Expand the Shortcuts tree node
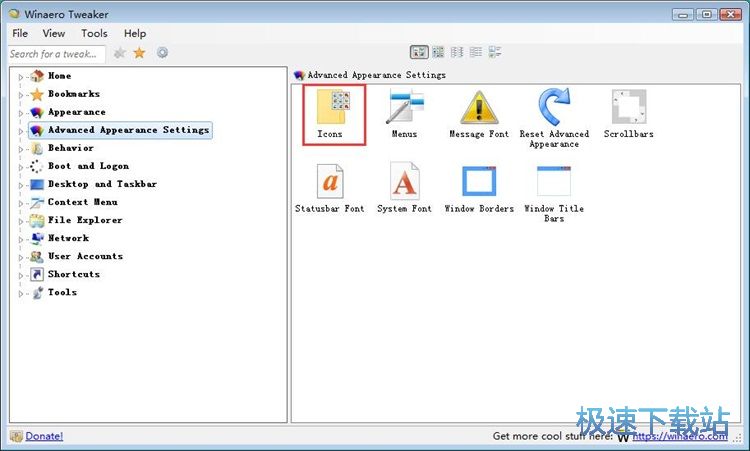Screen dimensions: 750x451 pyautogui.click(x=21, y=275)
